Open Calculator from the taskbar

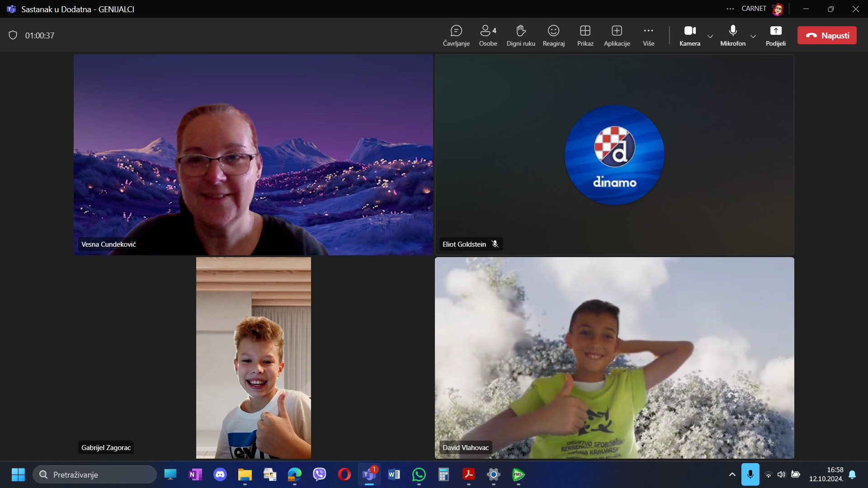444,474
